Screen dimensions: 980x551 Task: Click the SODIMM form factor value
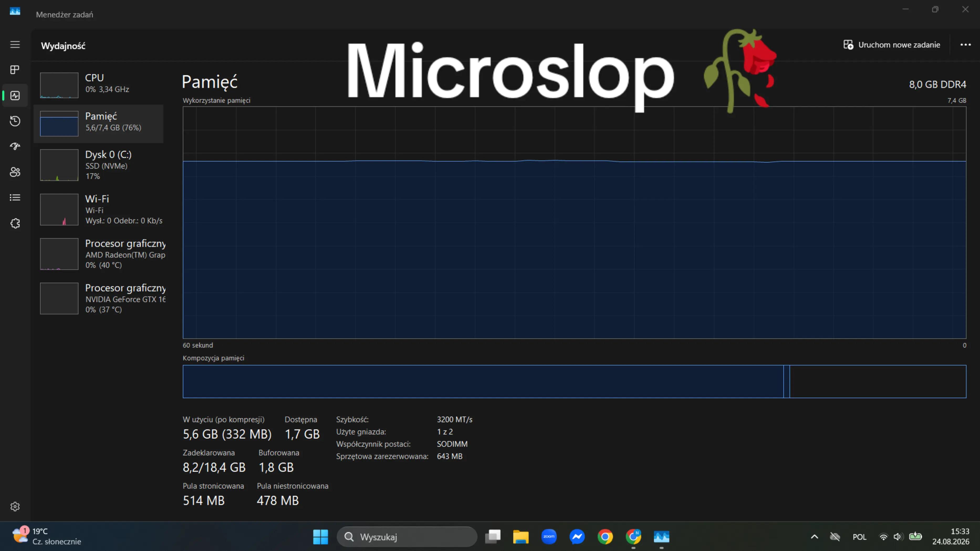pyautogui.click(x=452, y=444)
